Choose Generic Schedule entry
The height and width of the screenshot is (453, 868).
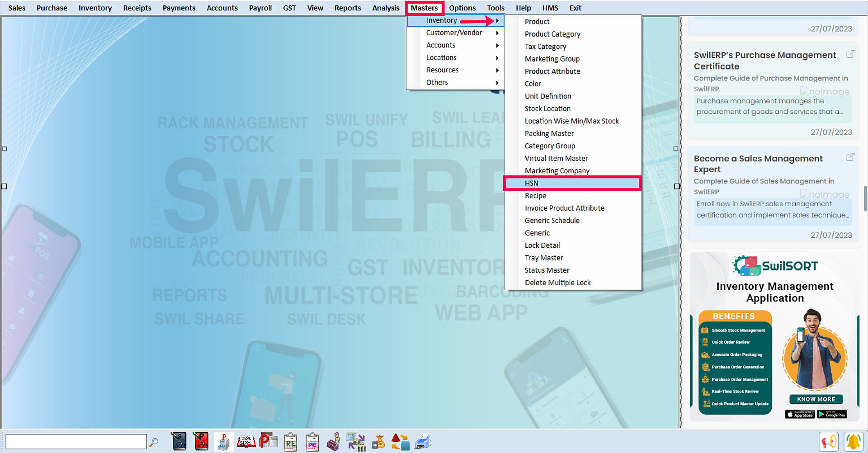point(572,221)
